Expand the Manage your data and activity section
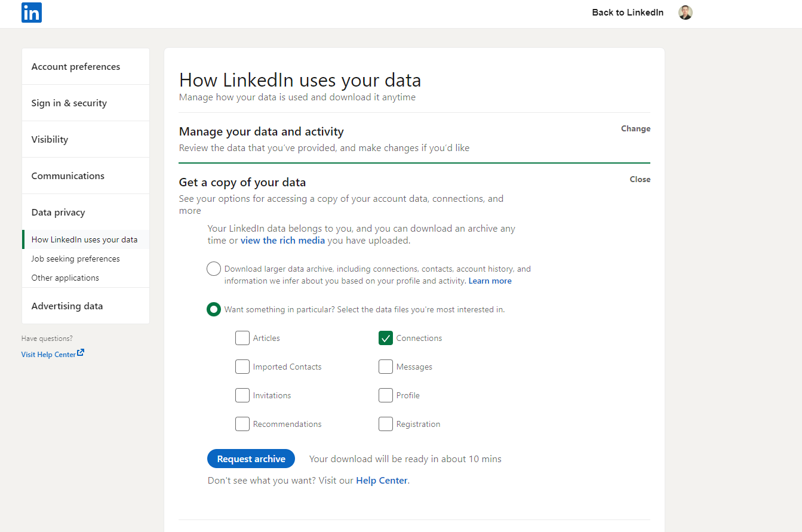This screenshot has width=802, height=532. tap(635, 128)
